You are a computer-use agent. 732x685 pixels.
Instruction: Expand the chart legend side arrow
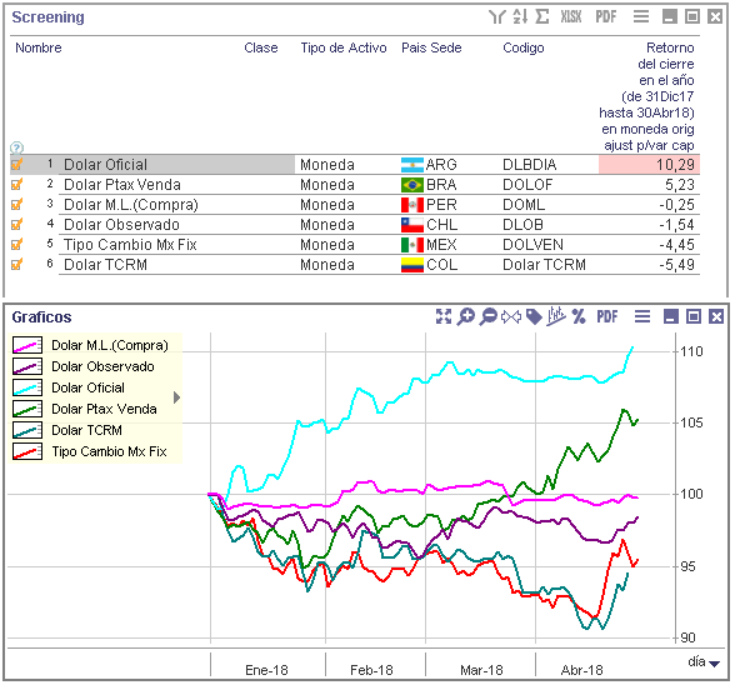[x=177, y=397]
